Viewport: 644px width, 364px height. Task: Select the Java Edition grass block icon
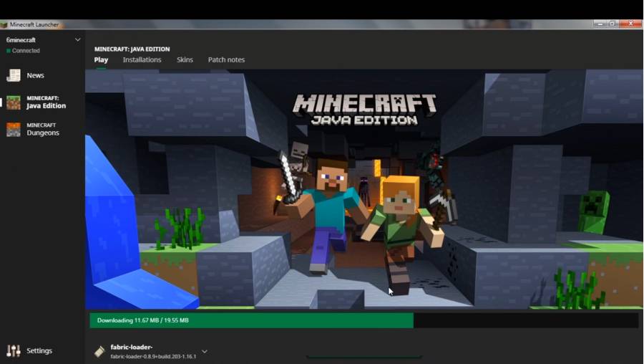(x=13, y=102)
